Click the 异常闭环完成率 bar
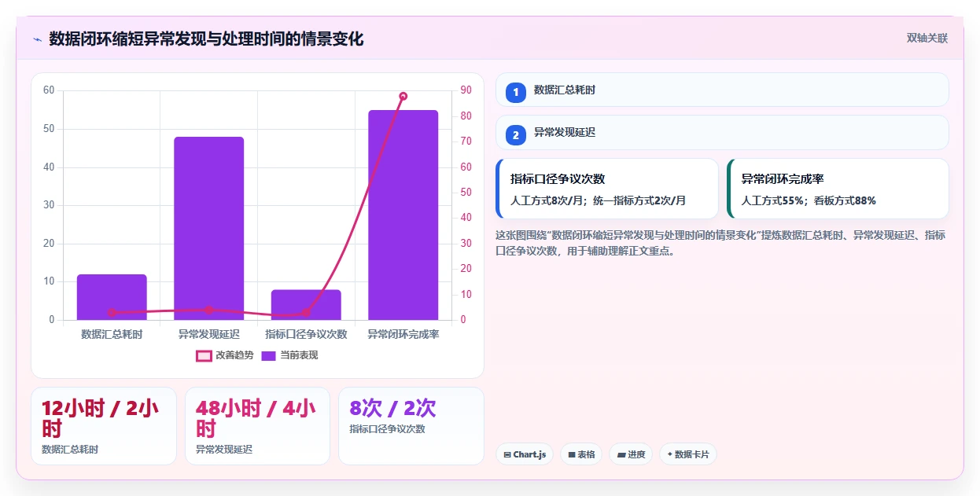Viewport: 980px width, 496px height. 403,215
